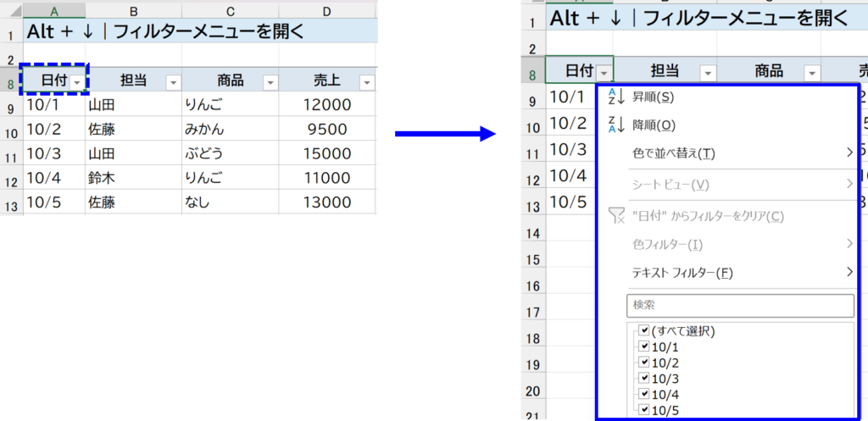
Task: Uncheck the 10/2 checkbox in the filter list
Action: 644,363
